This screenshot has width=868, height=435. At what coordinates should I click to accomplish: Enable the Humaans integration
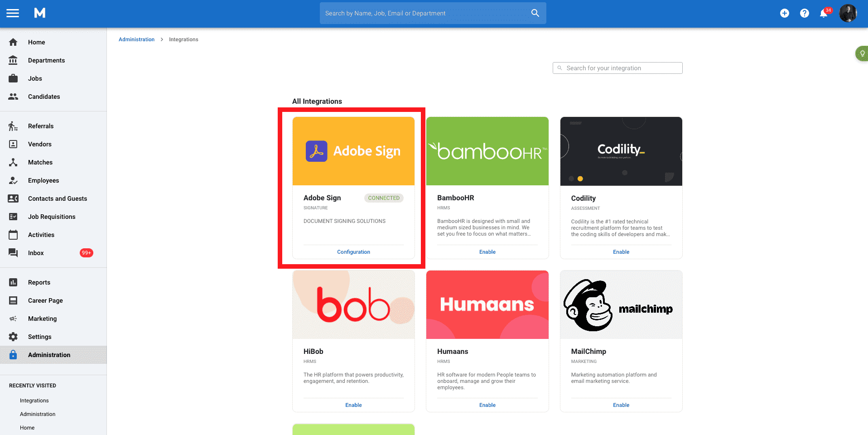coord(487,405)
